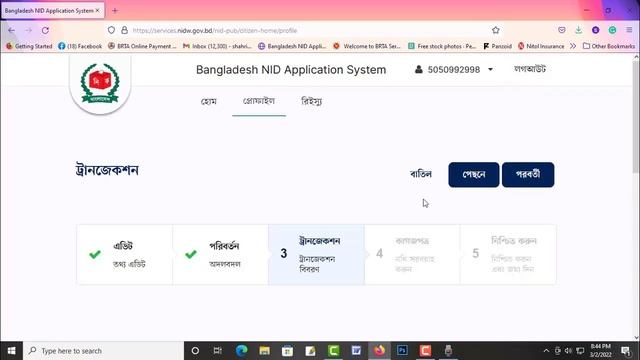Open the Other Bookmarks folder
The image size is (640, 360).
click(609, 46)
